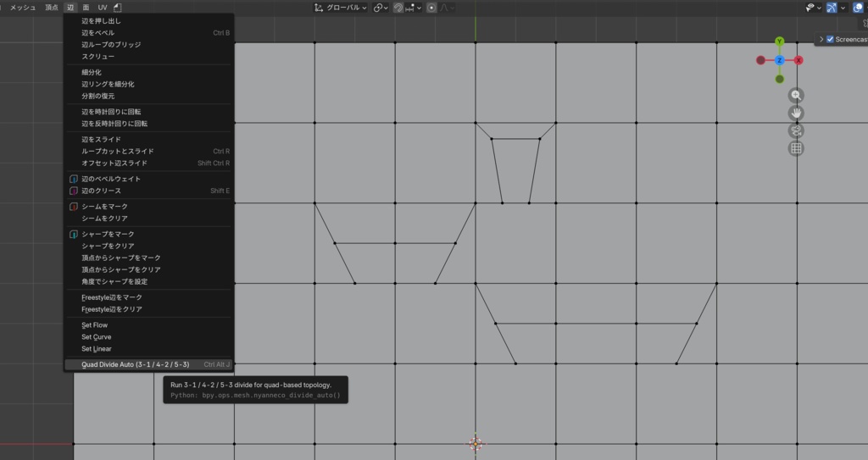This screenshot has height=460, width=868.
Task: Click the pan view hand button
Action: tap(796, 113)
